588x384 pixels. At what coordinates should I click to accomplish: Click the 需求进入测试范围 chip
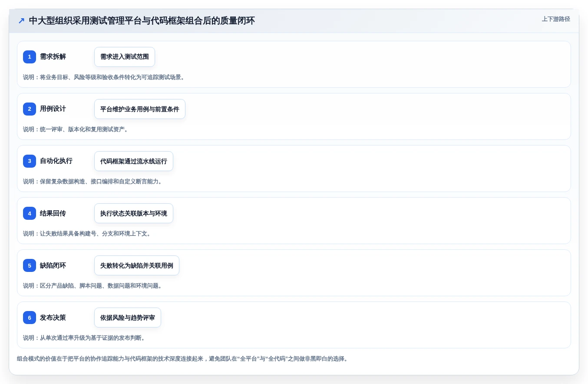[x=125, y=57]
